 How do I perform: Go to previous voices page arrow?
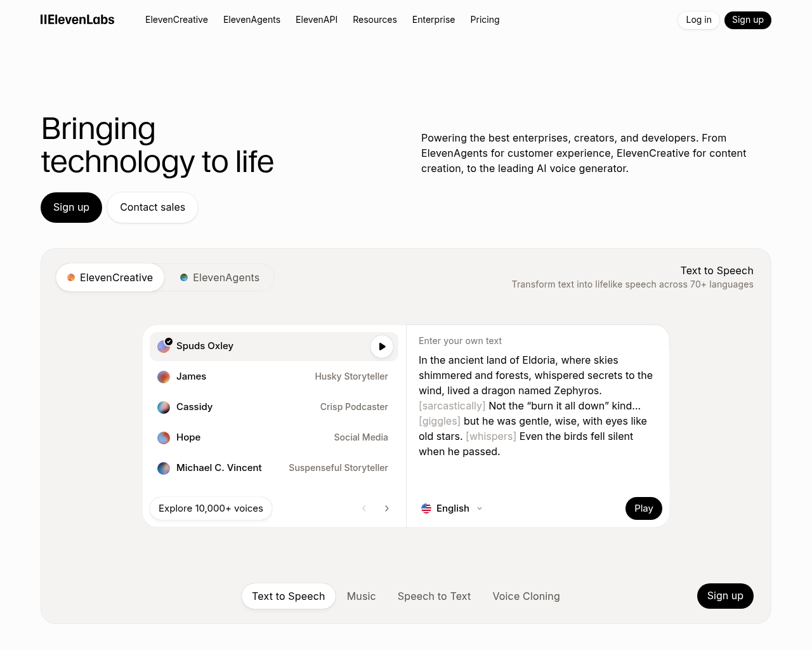364,508
